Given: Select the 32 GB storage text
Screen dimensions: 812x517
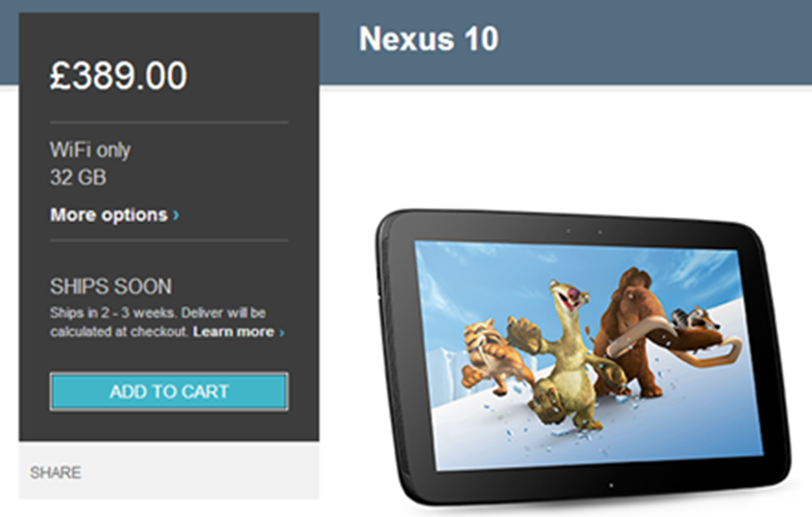Looking at the screenshot, I should coord(79,177).
